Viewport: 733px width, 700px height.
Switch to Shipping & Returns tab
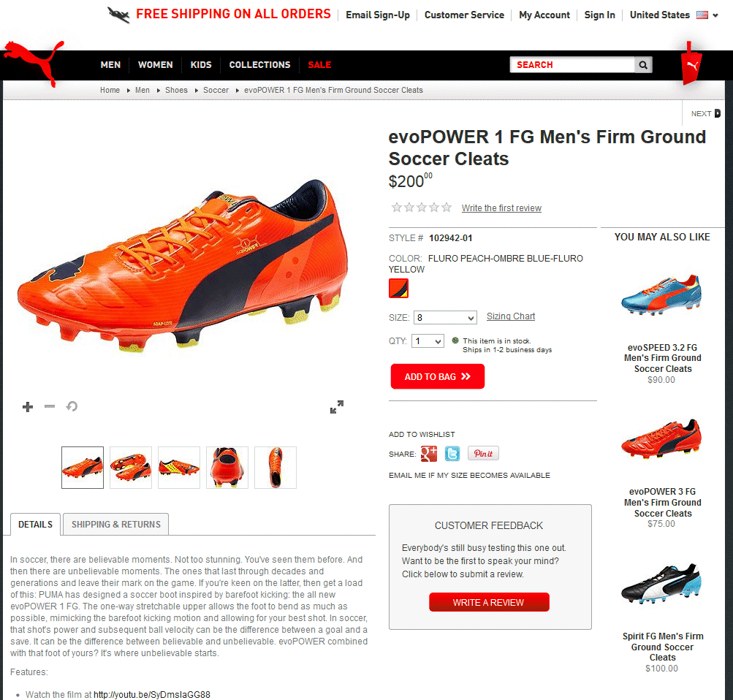[116, 525]
